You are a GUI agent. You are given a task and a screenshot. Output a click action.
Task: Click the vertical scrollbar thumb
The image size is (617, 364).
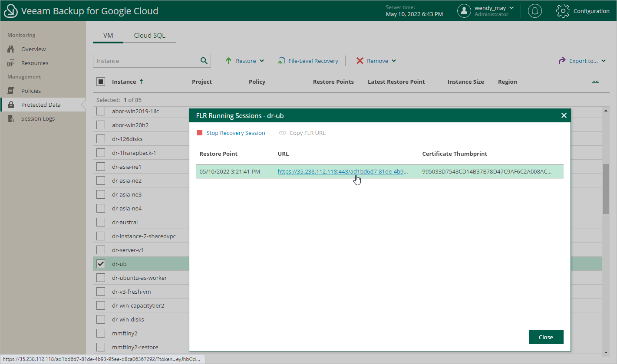606,189
